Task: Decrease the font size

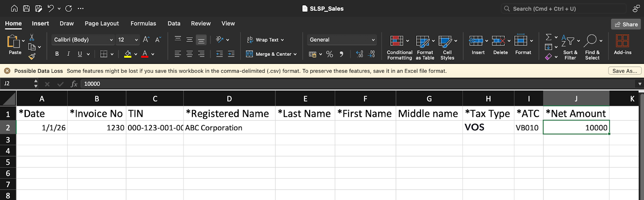Action: pos(158,39)
